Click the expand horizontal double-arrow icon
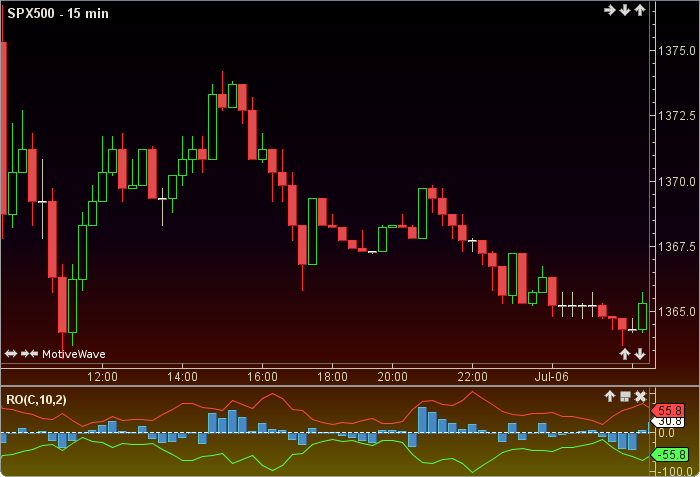 [11, 354]
